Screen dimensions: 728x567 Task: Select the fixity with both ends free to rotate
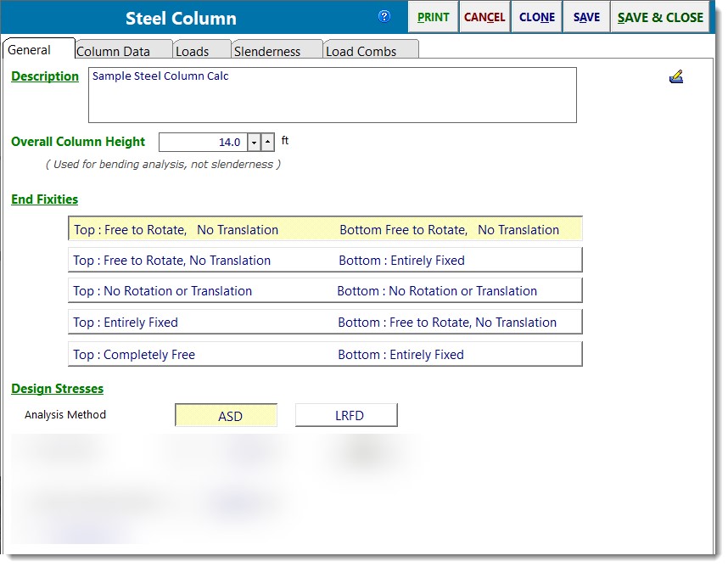pos(325,229)
